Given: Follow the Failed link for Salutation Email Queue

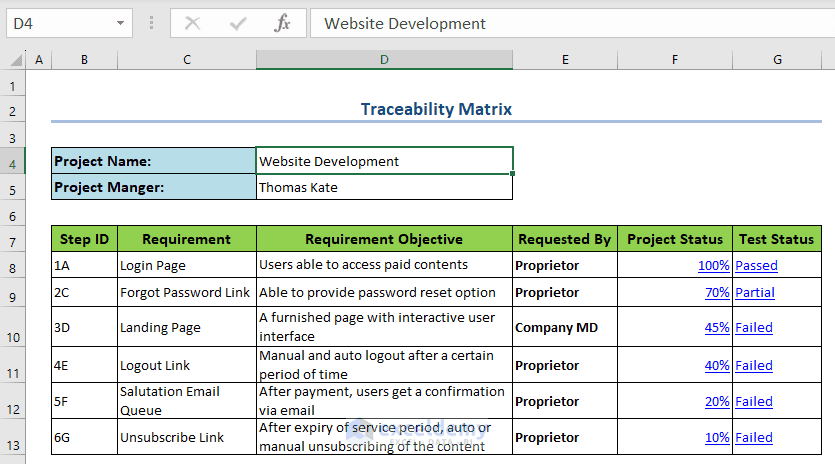Looking at the screenshot, I should pos(754,402).
